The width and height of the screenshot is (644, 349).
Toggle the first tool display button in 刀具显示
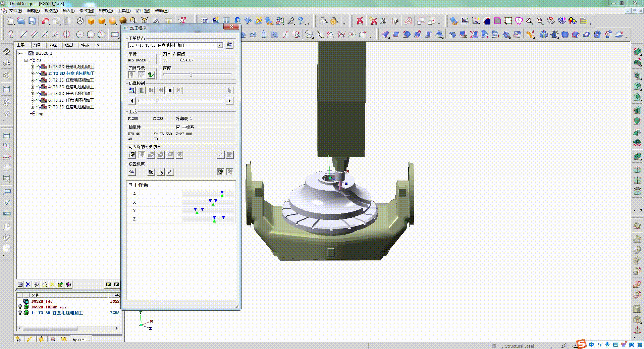(132, 75)
